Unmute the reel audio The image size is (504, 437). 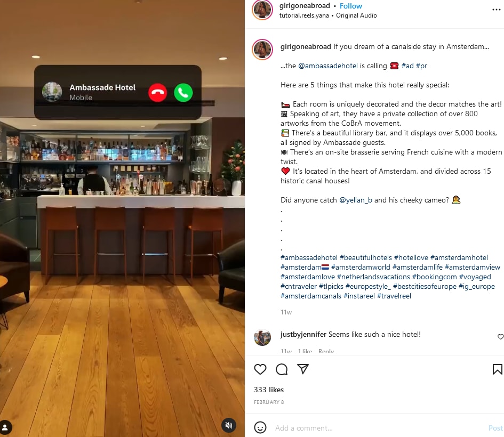(229, 425)
